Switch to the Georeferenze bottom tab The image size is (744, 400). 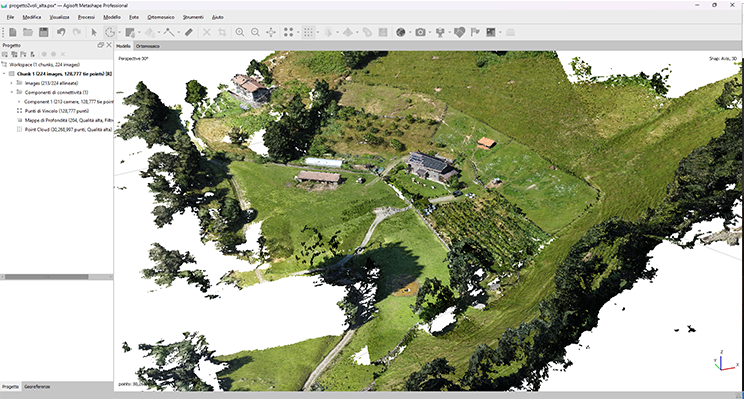pos(37,387)
